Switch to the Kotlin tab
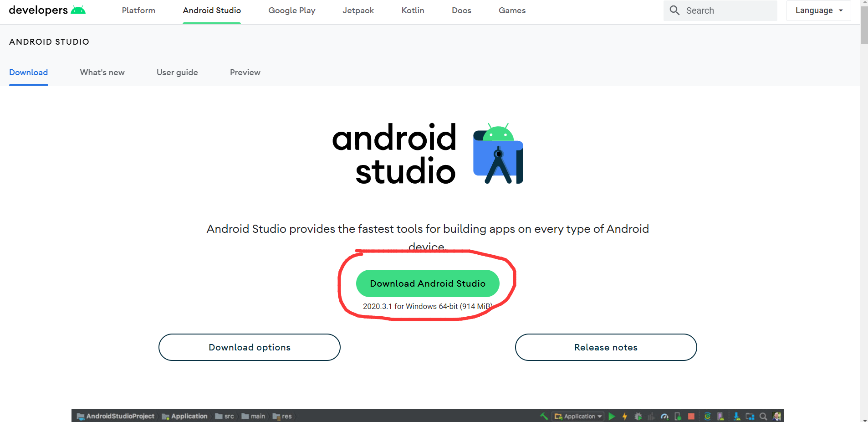This screenshot has width=868, height=422. (x=413, y=10)
